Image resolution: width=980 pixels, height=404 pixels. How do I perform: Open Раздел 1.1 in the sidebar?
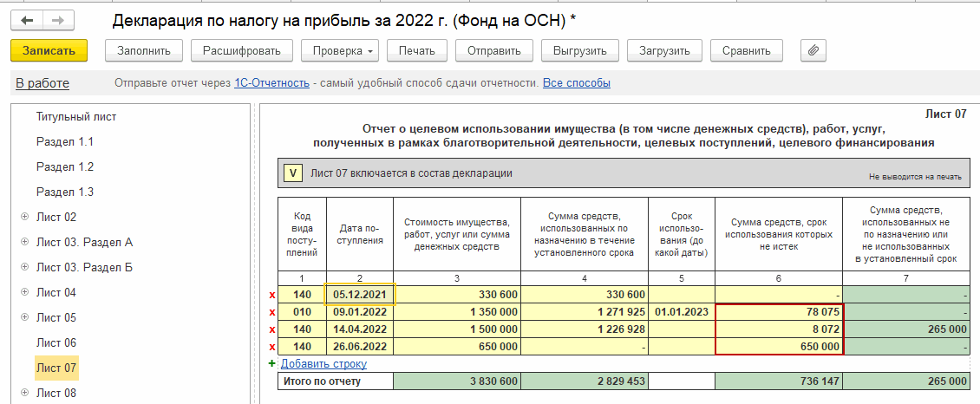[x=65, y=141]
